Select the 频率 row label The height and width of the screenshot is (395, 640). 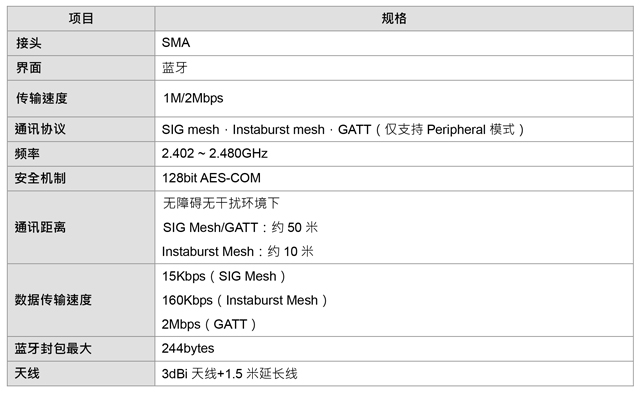[x=27, y=154]
